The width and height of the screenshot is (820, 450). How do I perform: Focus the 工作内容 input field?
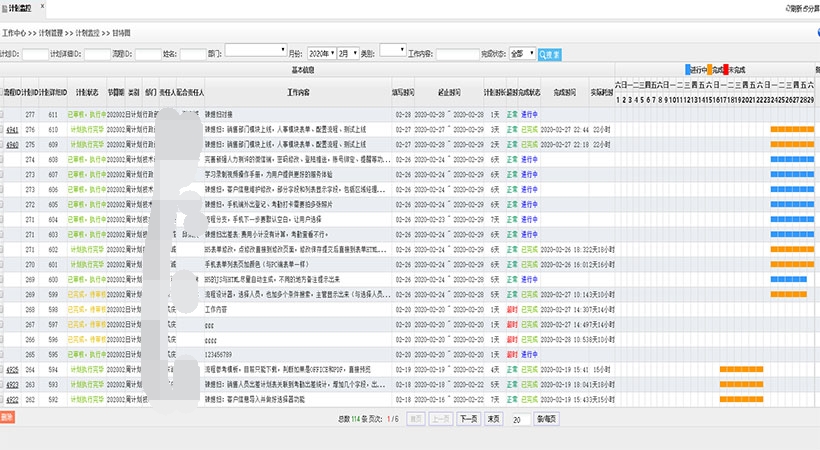point(458,54)
